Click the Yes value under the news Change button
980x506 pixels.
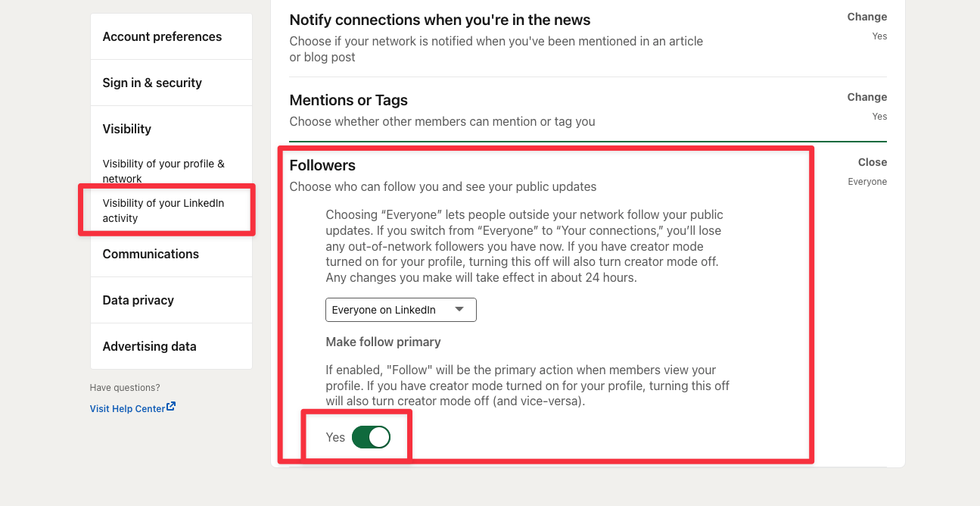click(x=879, y=36)
